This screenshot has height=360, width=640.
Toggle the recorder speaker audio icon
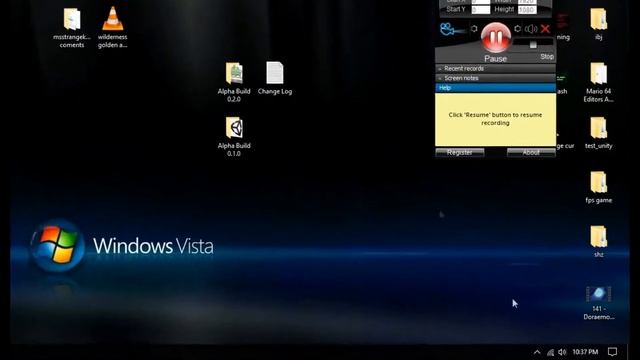coord(531,29)
